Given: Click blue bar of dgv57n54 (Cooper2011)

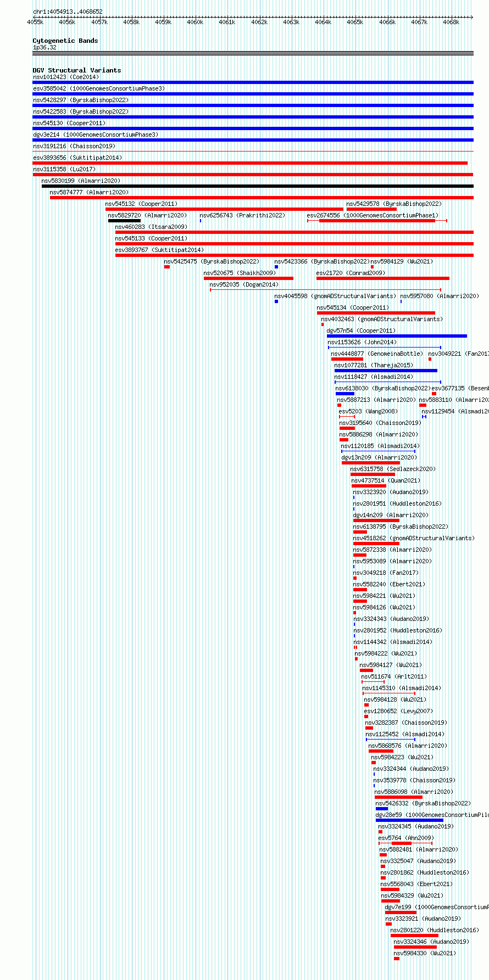Looking at the screenshot, I should coord(397,336).
